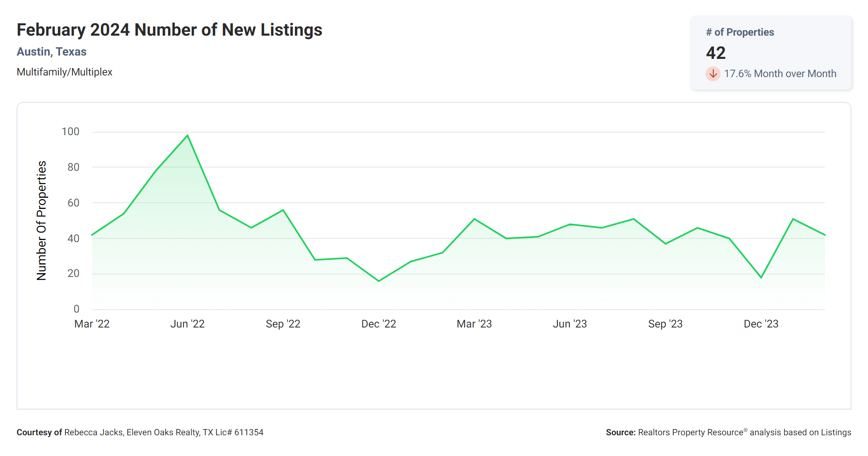
Task: Click the 'Multifamily/Multiplex' property type label
Action: (x=64, y=72)
